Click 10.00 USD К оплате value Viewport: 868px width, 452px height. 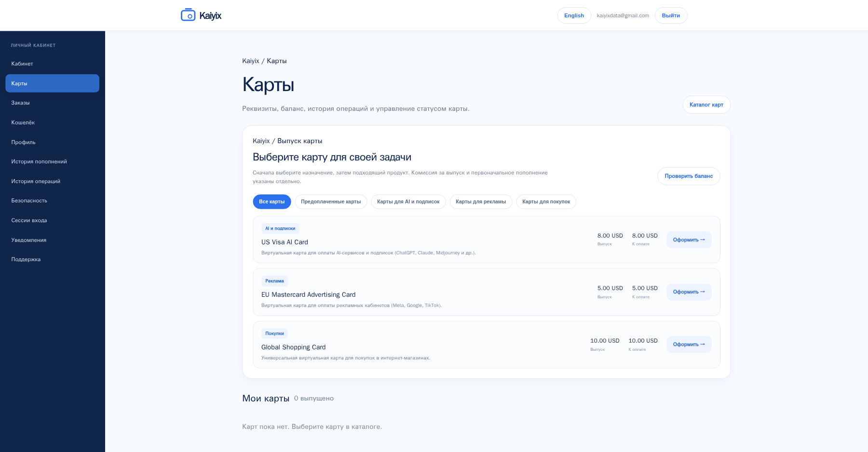[x=643, y=341]
